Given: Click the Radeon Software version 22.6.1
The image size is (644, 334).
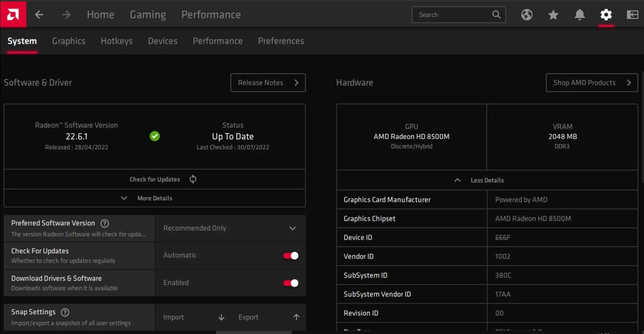Looking at the screenshot, I should 77,137.
